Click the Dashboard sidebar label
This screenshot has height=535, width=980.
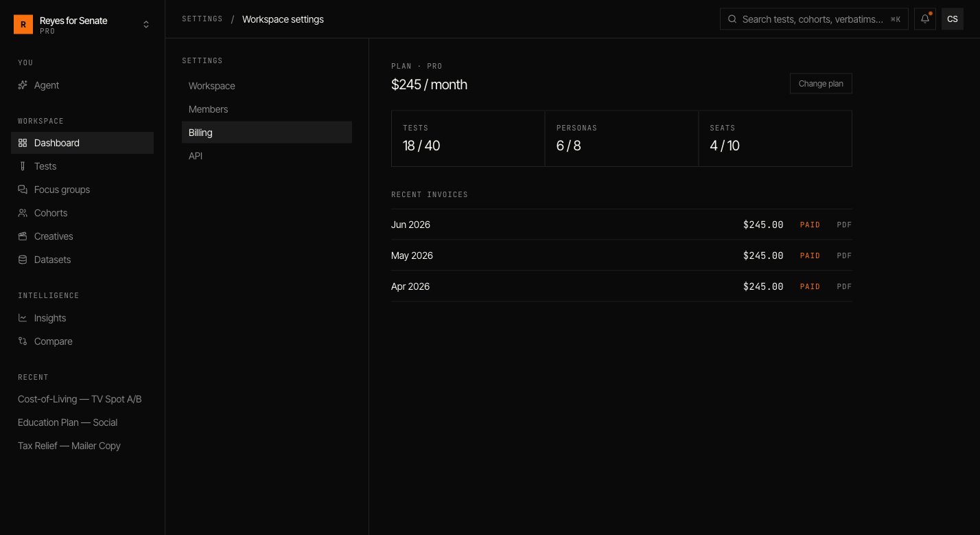pos(57,143)
